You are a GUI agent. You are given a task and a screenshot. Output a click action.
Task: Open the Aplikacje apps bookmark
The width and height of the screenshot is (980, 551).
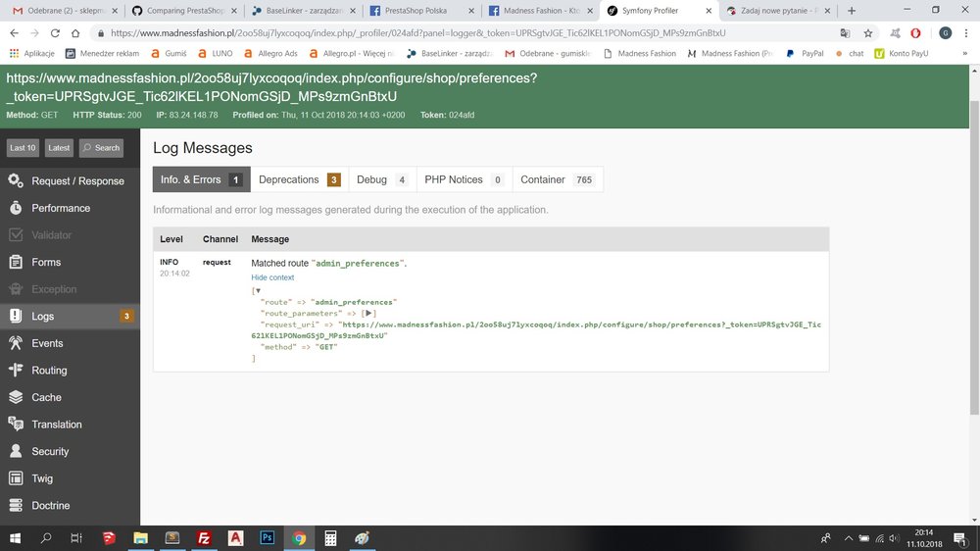(32, 53)
